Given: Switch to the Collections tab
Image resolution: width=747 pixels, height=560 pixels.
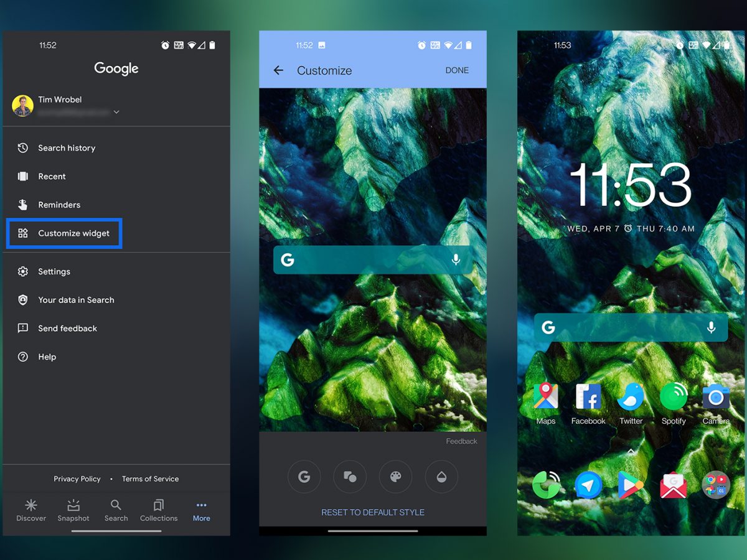Looking at the screenshot, I should click(159, 510).
